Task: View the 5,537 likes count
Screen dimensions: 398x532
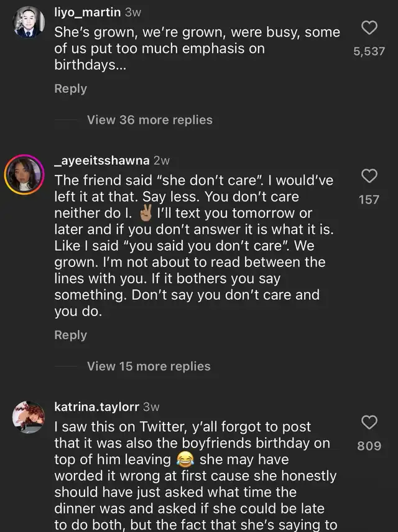Action: (369, 52)
